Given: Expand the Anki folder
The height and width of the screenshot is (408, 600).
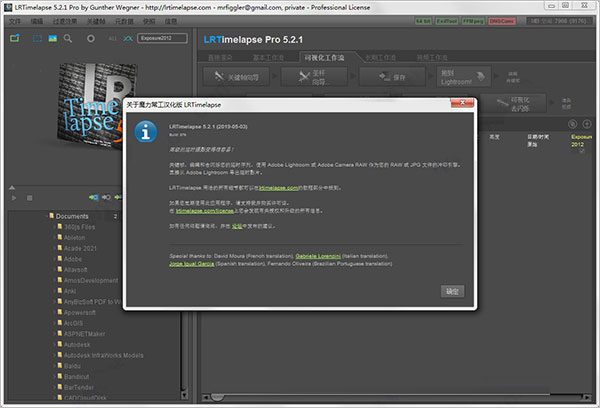Looking at the screenshot, I should click(54, 291).
